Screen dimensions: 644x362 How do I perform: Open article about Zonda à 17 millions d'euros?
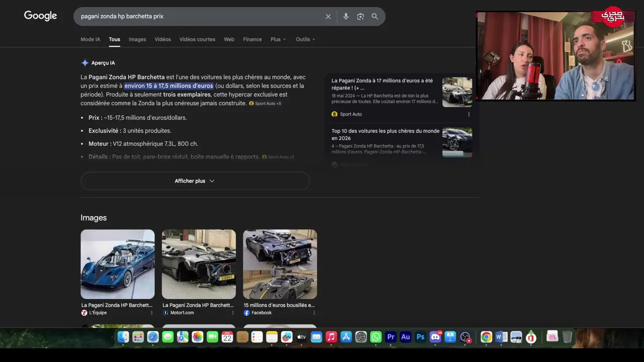[x=382, y=84]
